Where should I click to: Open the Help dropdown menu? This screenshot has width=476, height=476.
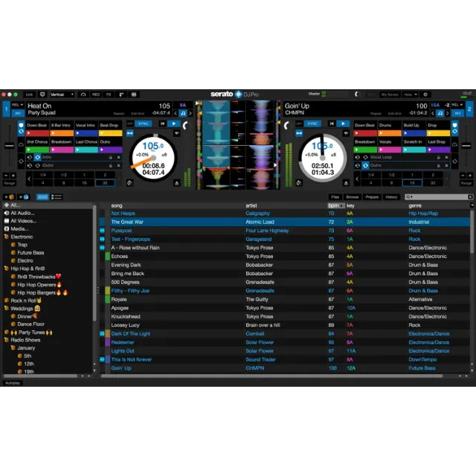(410, 94)
